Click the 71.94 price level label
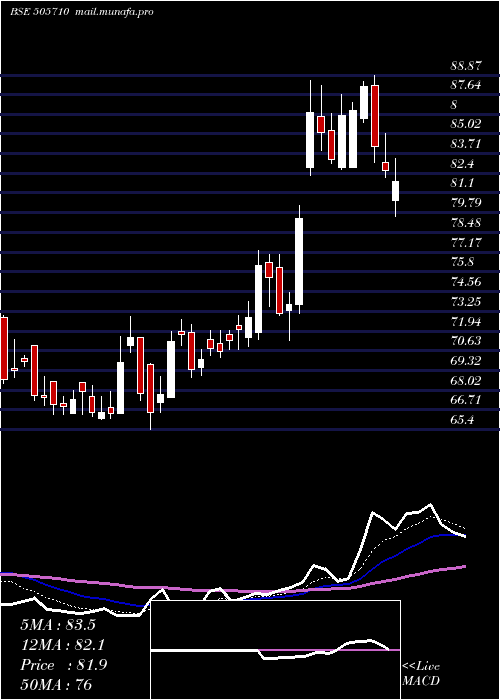The width and height of the screenshot is (500, 700). (466, 321)
